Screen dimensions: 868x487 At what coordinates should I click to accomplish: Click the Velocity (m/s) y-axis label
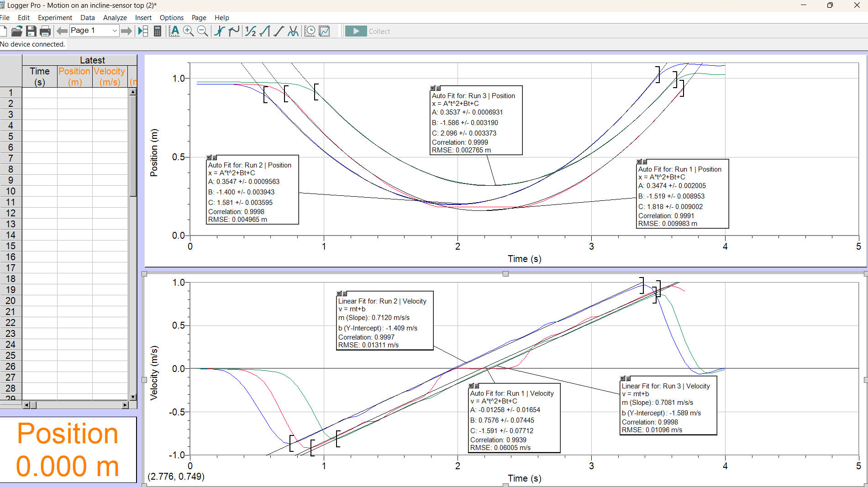point(154,373)
